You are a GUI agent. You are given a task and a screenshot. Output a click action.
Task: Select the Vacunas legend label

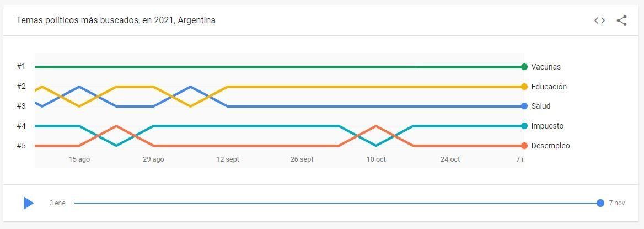pos(546,67)
